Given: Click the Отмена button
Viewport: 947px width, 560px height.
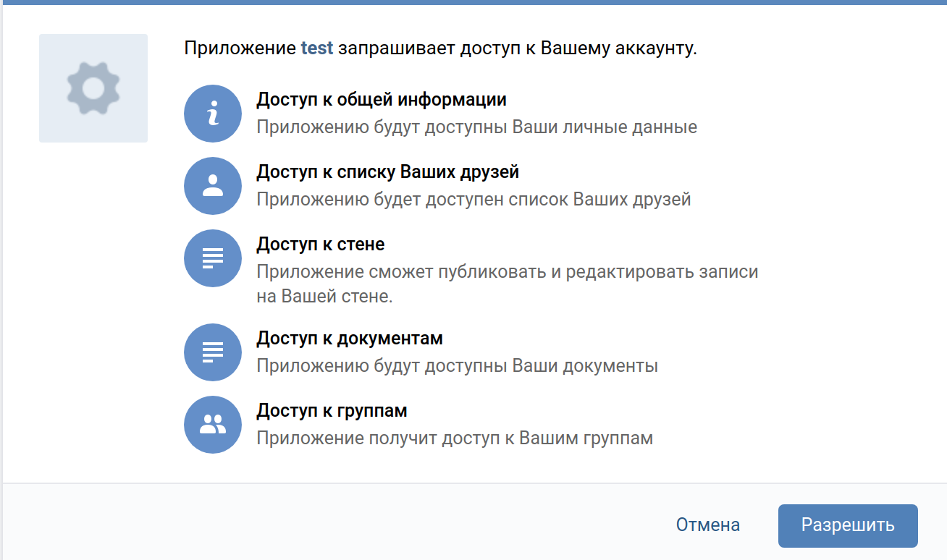Looking at the screenshot, I should pos(707,525).
